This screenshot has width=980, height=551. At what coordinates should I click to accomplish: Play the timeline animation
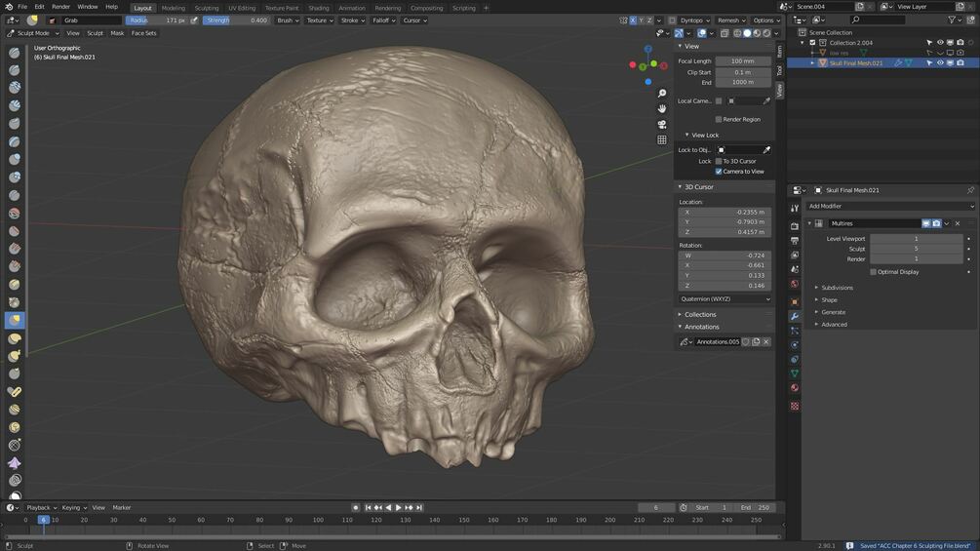coord(398,508)
